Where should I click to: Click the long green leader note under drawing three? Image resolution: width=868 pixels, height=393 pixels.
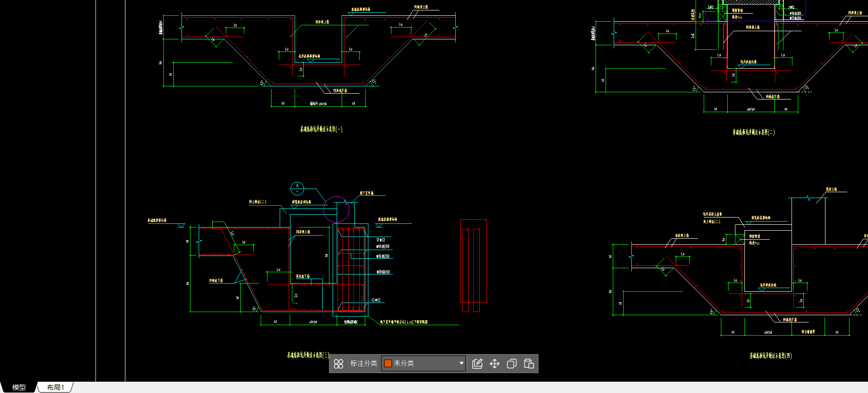(x=404, y=322)
